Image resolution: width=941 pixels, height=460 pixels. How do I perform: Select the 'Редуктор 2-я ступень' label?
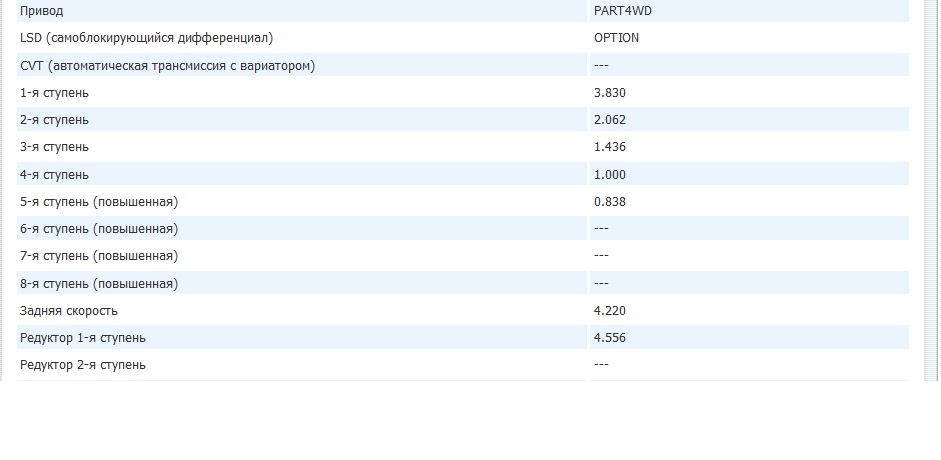83,365
